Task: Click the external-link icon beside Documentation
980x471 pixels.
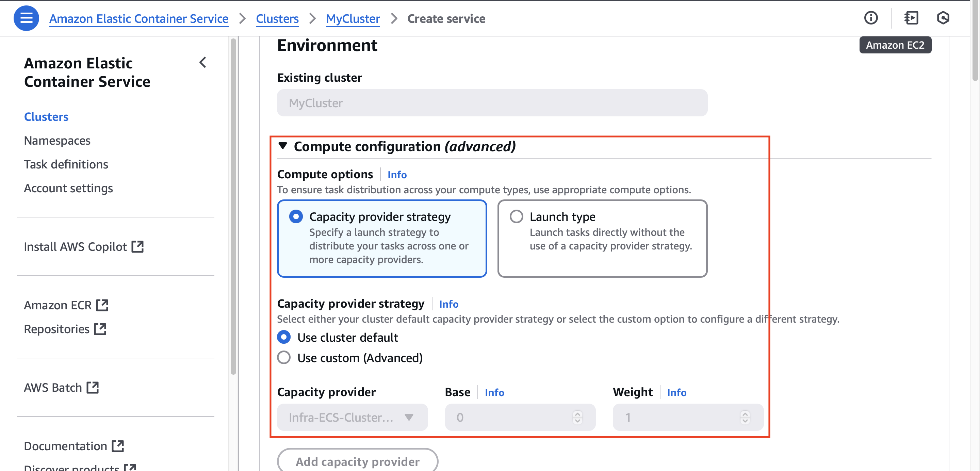Action: tap(118, 446)
